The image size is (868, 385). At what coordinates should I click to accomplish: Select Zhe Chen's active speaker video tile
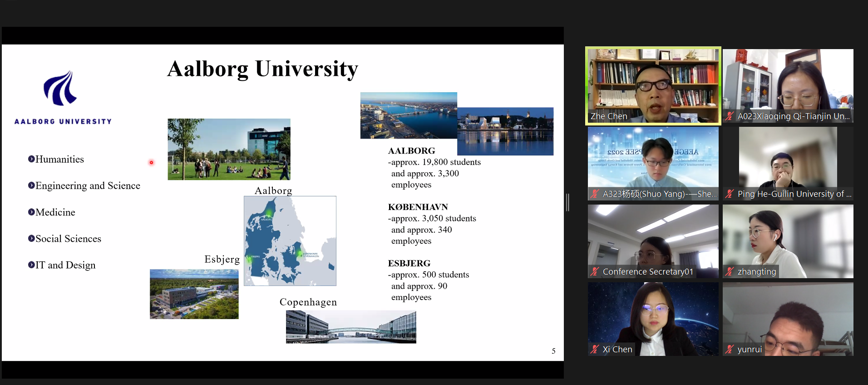[x=653, y=86]
